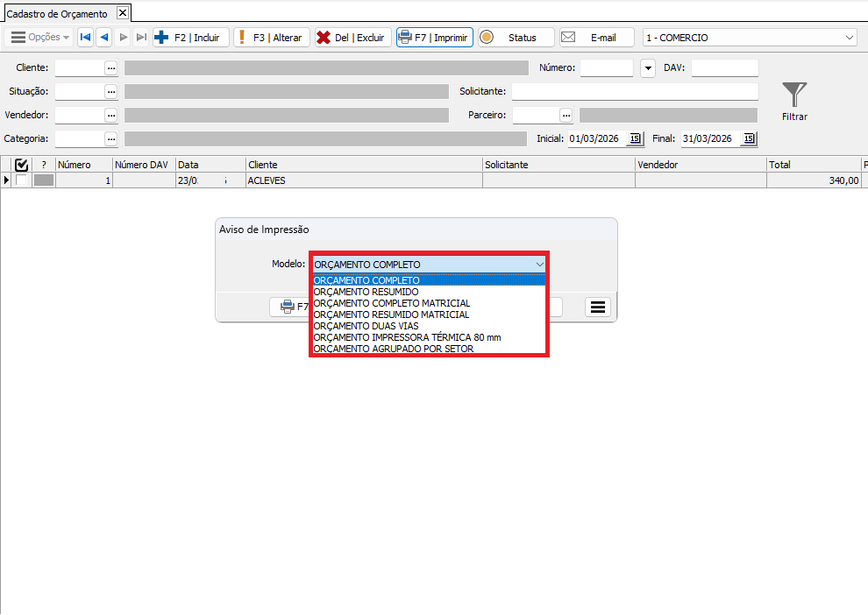This screenshot has height=615, width=868.
Task: Go to first record navigation arrow
Action: (x=85, y=38)
